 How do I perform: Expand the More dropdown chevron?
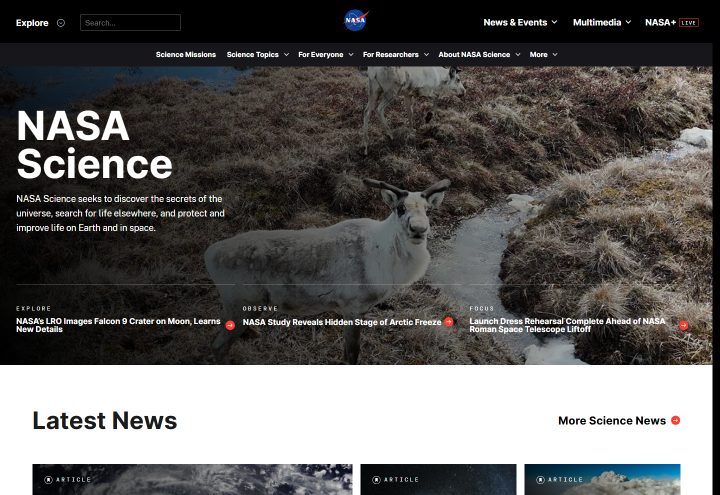point(555,55)
